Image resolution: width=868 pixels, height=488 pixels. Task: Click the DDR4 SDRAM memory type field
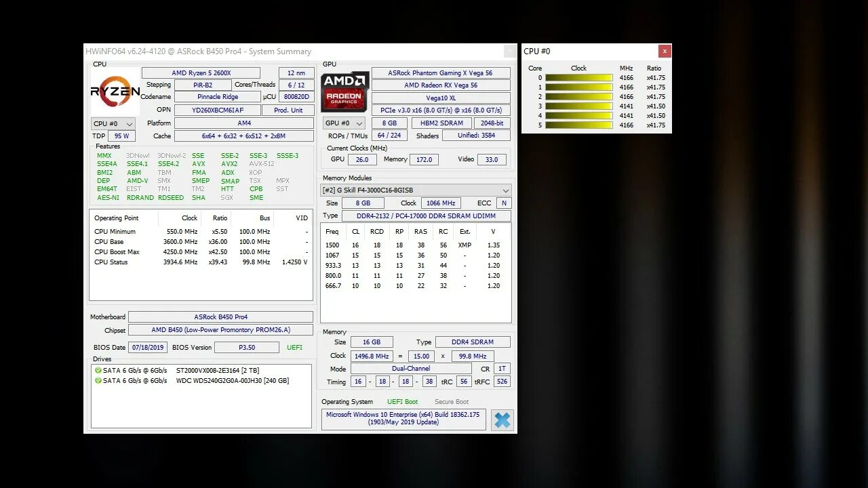click(x=473, y=342)
